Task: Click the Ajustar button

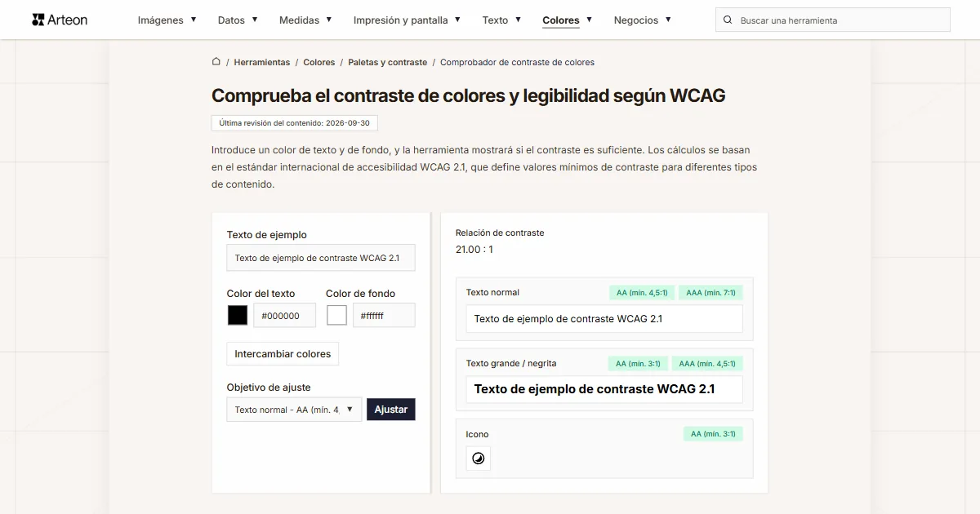Action: click(x=391, y=410)
